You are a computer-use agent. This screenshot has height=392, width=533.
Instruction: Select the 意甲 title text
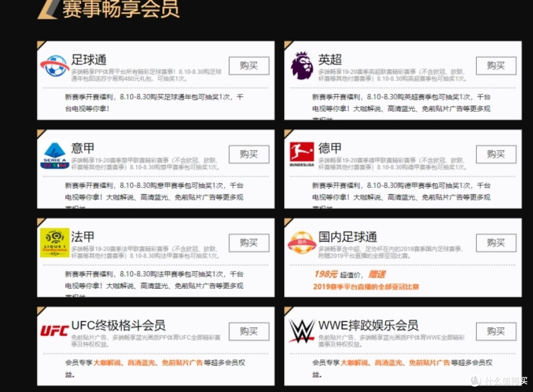[x=82, y=148]
